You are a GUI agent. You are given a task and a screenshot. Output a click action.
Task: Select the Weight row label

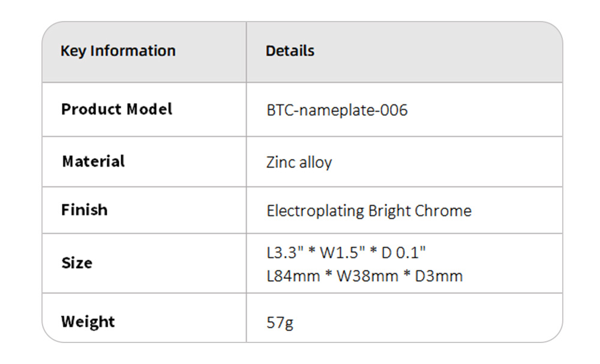(88, 321)
